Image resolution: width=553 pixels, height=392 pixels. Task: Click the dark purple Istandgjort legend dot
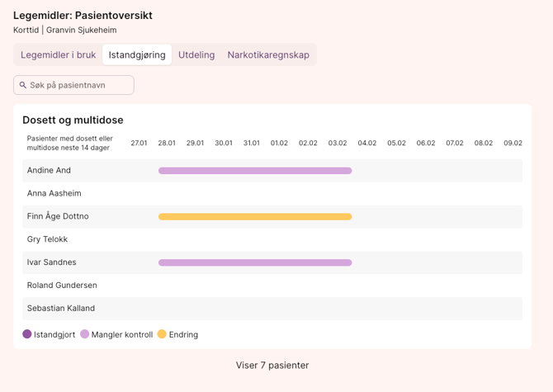point(27,334)
